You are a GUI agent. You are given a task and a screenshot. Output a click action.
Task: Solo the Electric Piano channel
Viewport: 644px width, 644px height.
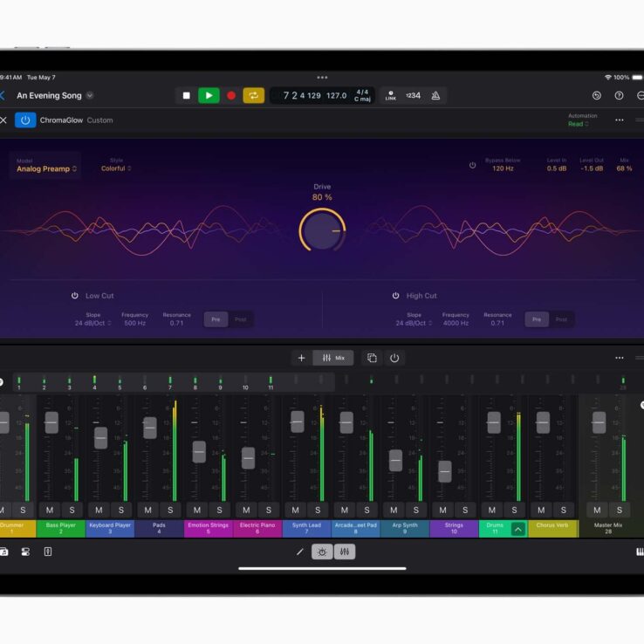269,510
